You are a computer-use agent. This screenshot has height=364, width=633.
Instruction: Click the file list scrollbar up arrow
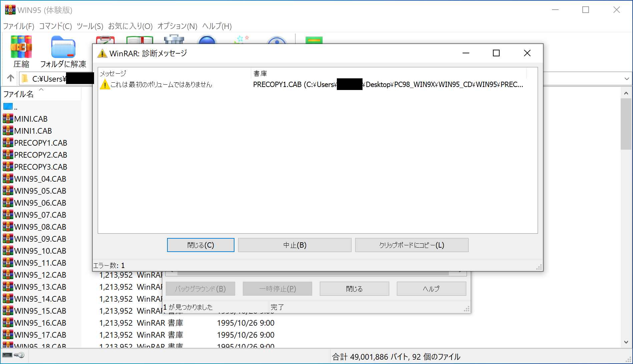(626, 93)
